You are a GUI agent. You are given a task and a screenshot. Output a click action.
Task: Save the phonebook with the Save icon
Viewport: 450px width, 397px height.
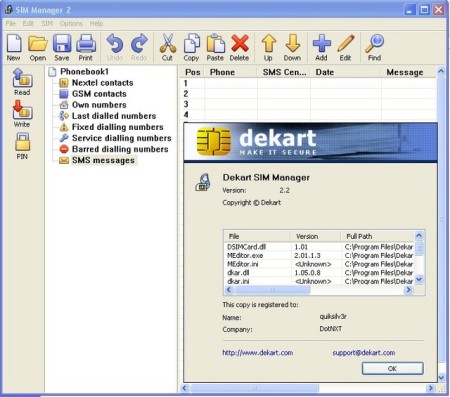pos(62,47)
